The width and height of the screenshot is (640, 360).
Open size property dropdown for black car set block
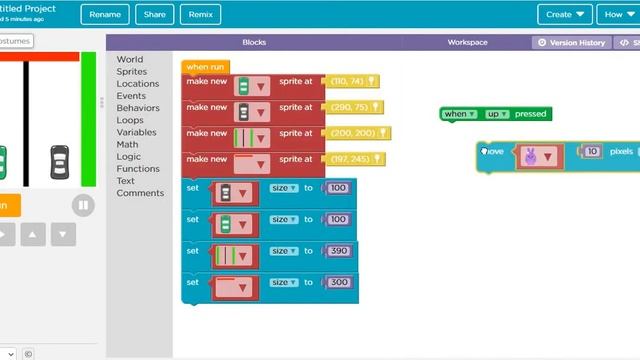[x=284, y=188]
